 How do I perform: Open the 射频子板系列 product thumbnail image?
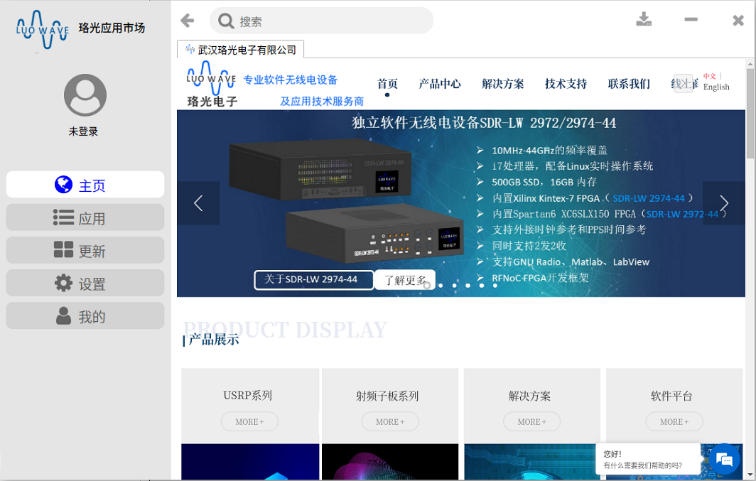390,461
